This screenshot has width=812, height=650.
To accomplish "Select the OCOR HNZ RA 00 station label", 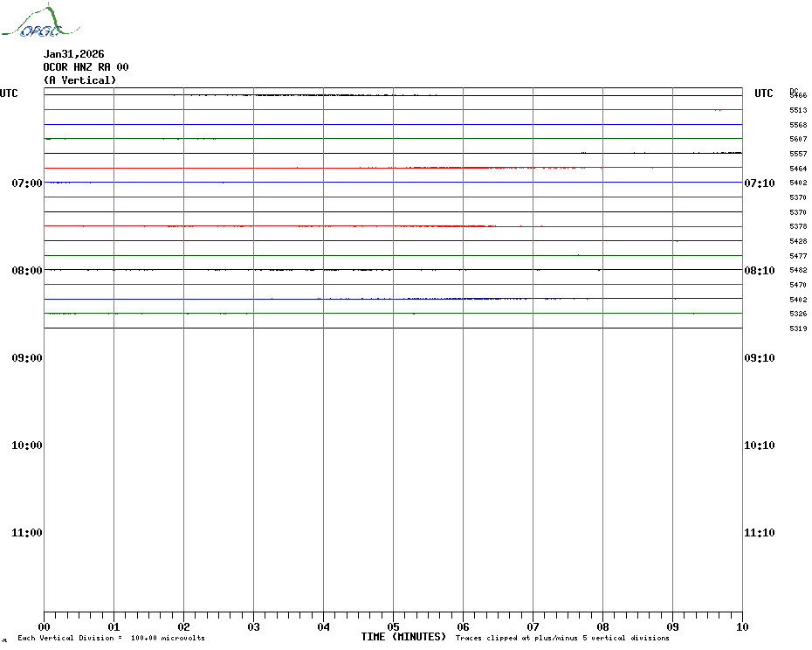I will [86, 67].
